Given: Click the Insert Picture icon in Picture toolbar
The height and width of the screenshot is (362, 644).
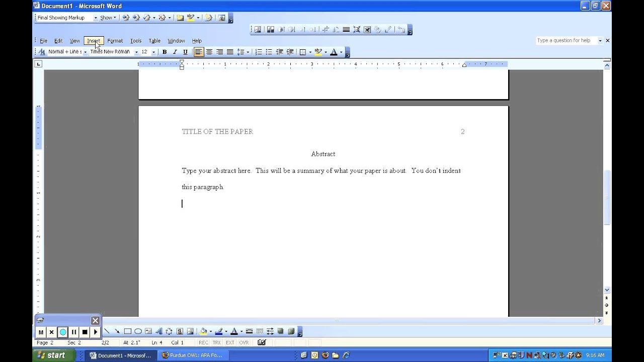Looking at the screenshot, I should 258,30.
